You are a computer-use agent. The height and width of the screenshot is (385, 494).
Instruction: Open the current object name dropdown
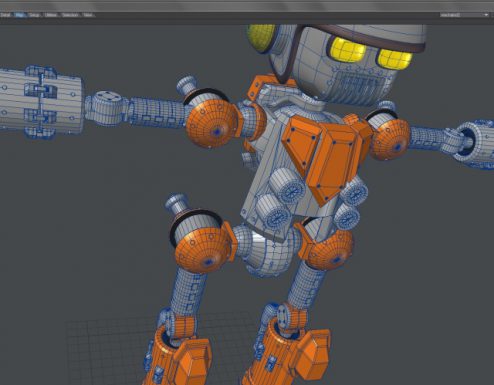pyautogui.click(x=464, y=15)
